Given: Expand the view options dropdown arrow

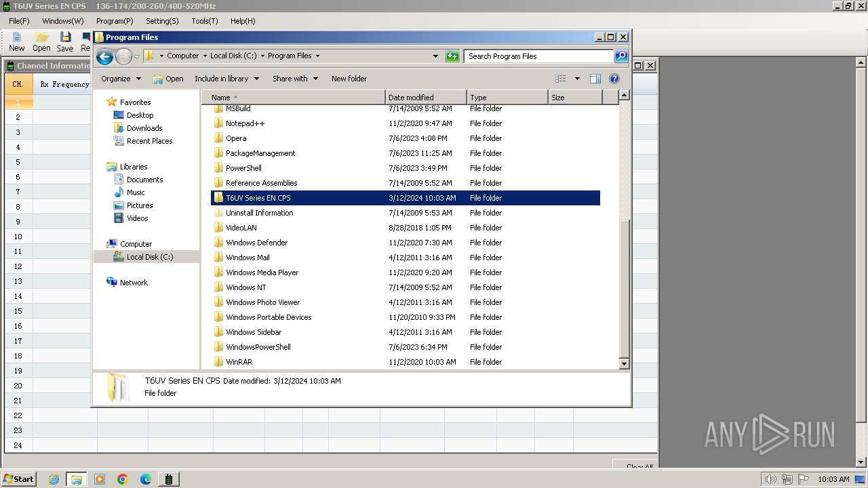Looking at the screenshot, I should coord(577,79).
